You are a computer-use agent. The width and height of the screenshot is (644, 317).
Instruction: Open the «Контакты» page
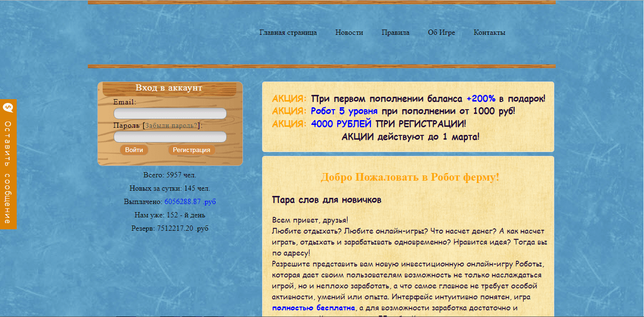pos(489,32)
